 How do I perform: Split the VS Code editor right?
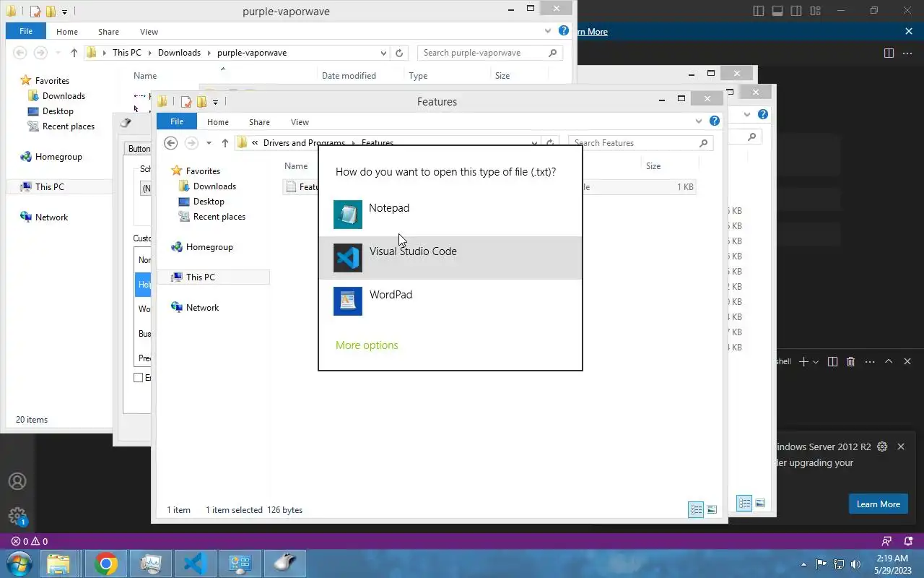tap(889, 53)
